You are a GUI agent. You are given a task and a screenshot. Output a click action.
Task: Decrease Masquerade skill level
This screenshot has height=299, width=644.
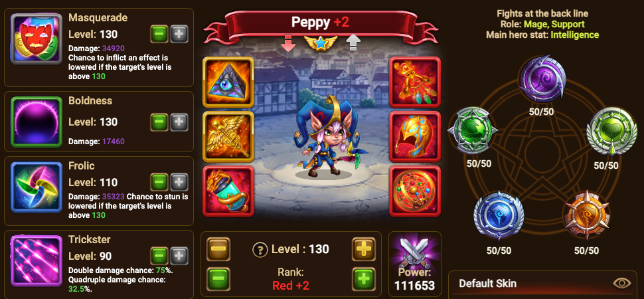[x=159, y=34]
